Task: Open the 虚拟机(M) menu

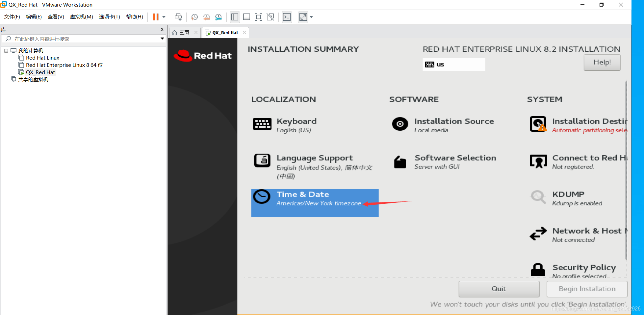Action: pos(82,17)
